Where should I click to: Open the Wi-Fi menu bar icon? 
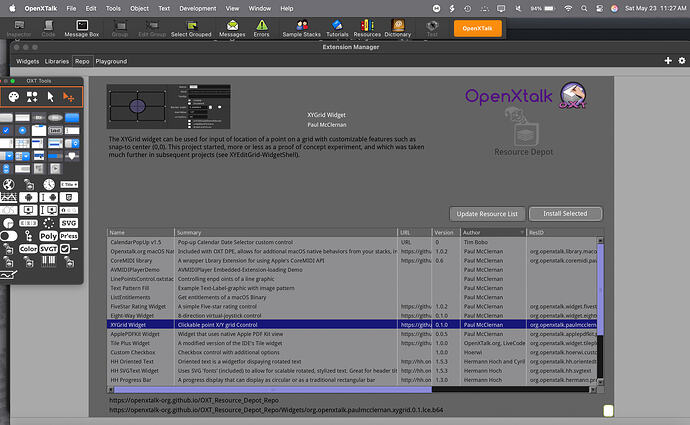[568, 8]
